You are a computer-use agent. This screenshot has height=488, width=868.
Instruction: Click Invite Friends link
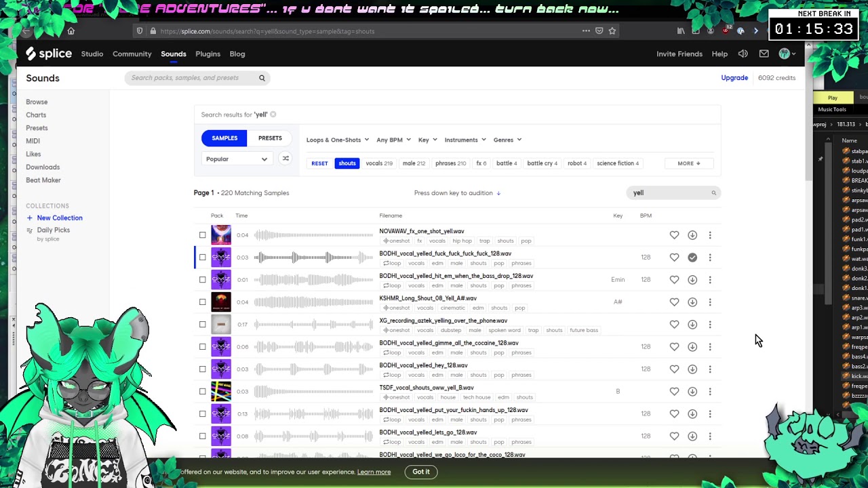coord(679,54)
